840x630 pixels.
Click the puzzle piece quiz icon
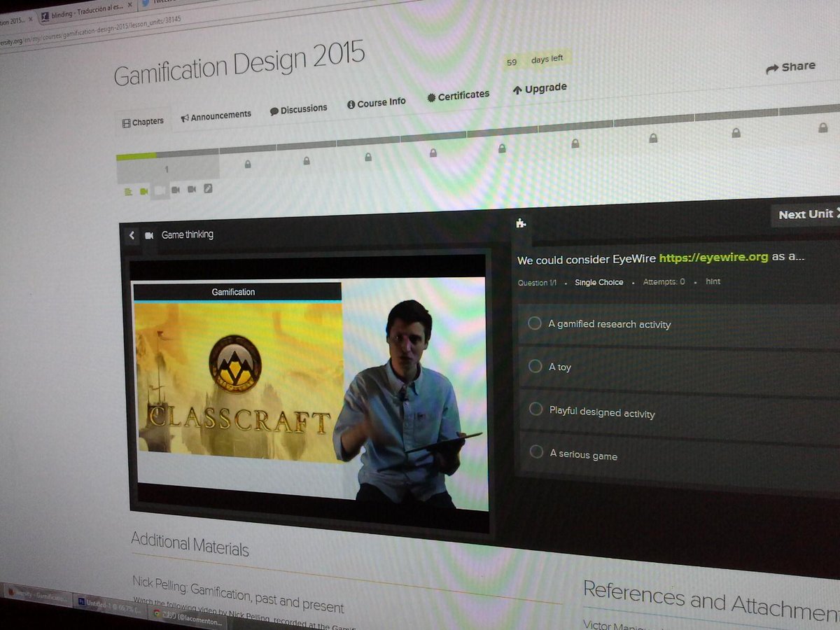coord(520,223)
